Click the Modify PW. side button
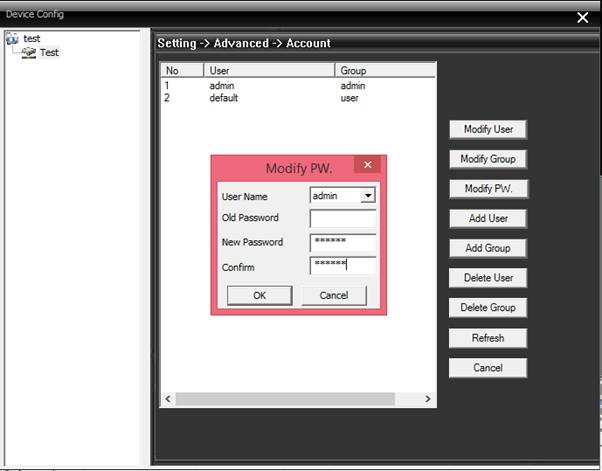The width and height of the screenshot is (602, 471). click(487, 189)
